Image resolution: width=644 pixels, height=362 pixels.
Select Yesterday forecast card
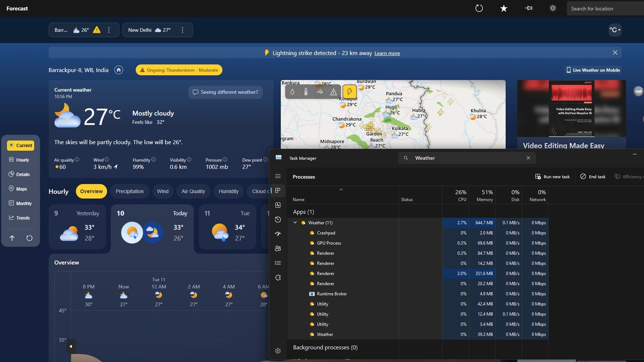click(77, 227)
